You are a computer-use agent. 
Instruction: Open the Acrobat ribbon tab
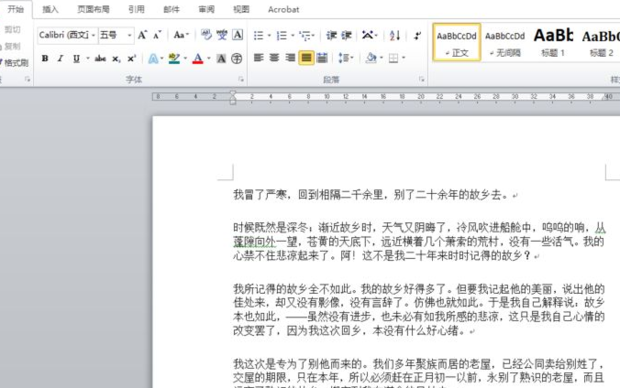284,9
